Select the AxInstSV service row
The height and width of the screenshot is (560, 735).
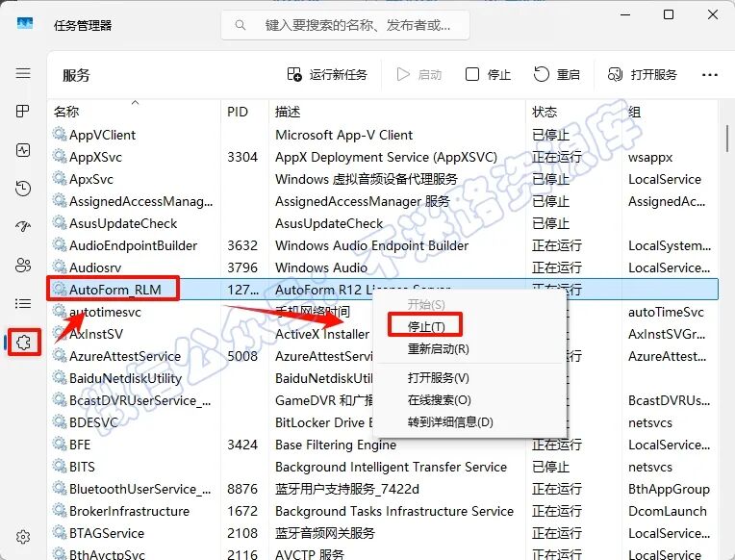pos(383,334)
